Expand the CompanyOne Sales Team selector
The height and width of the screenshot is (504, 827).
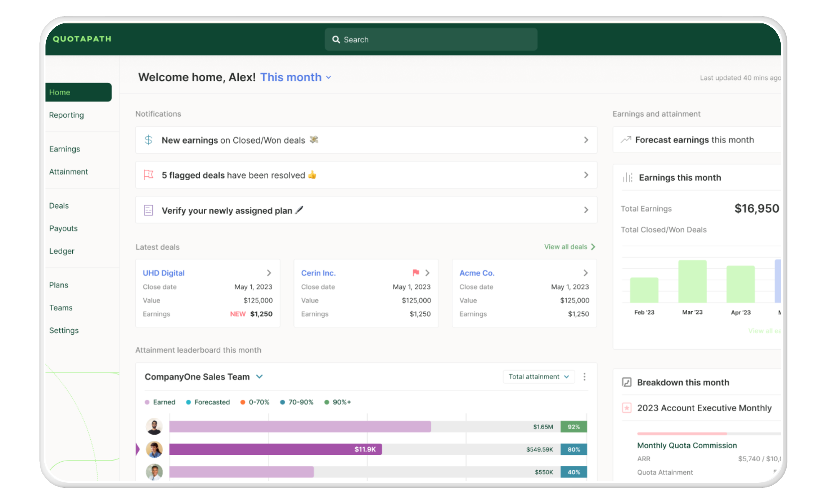259,377
